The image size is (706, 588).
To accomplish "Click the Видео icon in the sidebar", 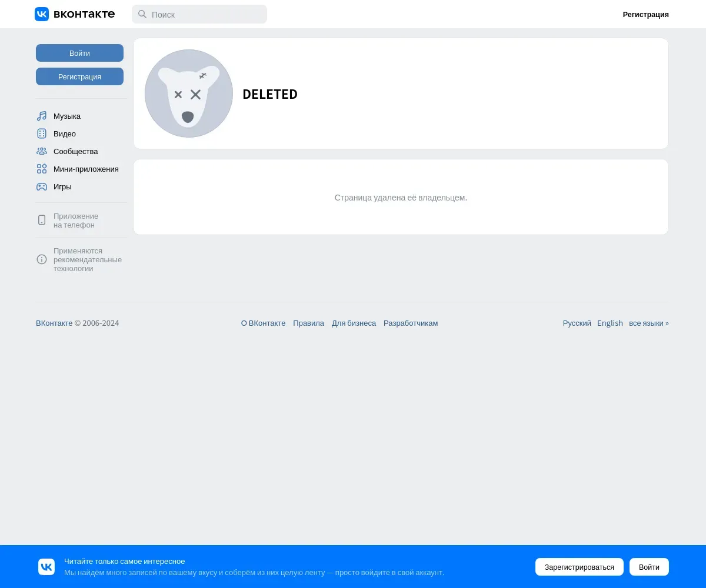I will point(42,133).
